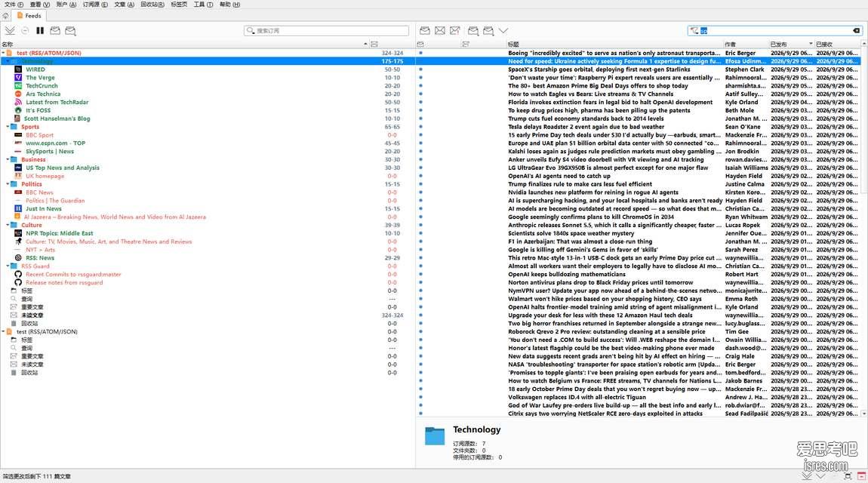Screen dimensions: 868x483
Task: Toggle read dot for Kalshi loses again article
Action: pos(420,151)
